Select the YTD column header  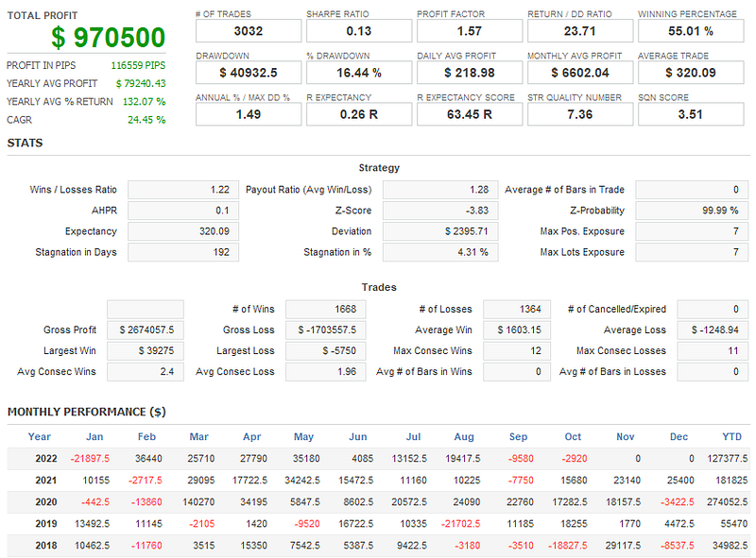731,437
